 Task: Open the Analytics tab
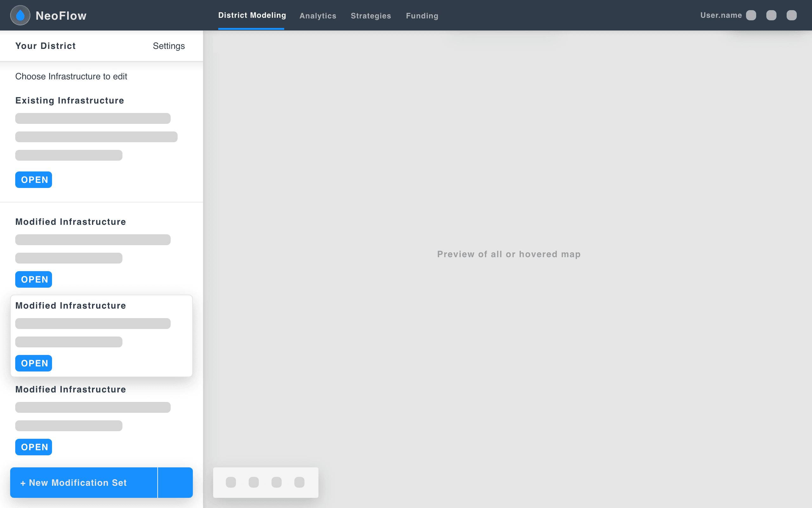[318, 16]
